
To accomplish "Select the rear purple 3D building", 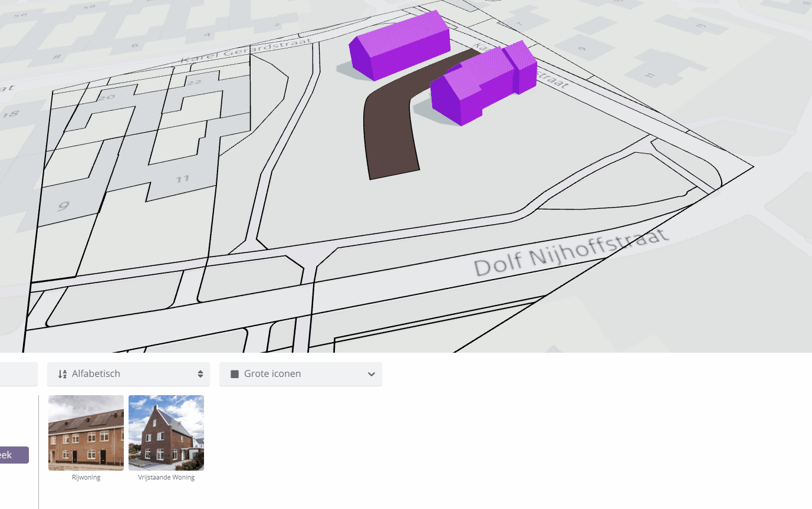I will pyautogui.click(x=401, y=47).
